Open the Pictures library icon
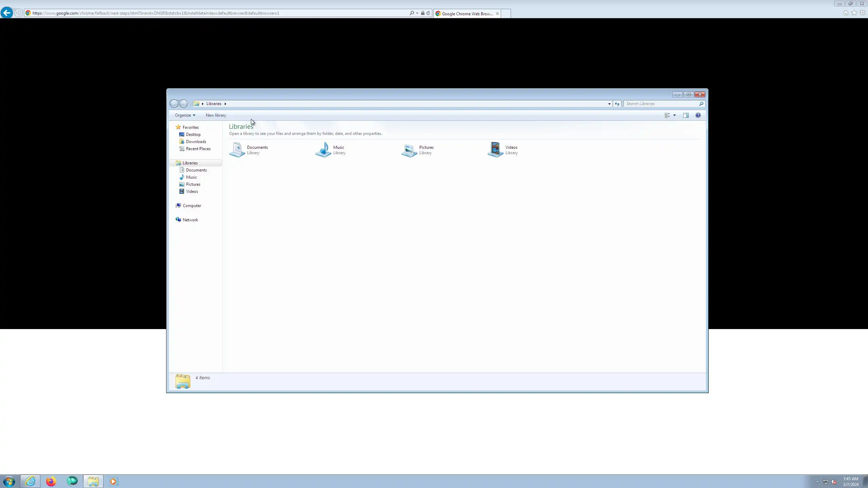Image resolution: width=868 pixels, height=488 pixels. pyautogui.click(x=409, y=150)
